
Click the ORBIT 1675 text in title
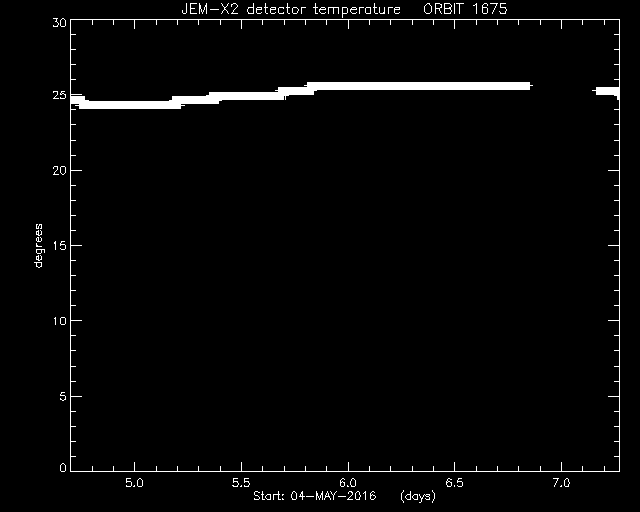click(x=465, y=9)
